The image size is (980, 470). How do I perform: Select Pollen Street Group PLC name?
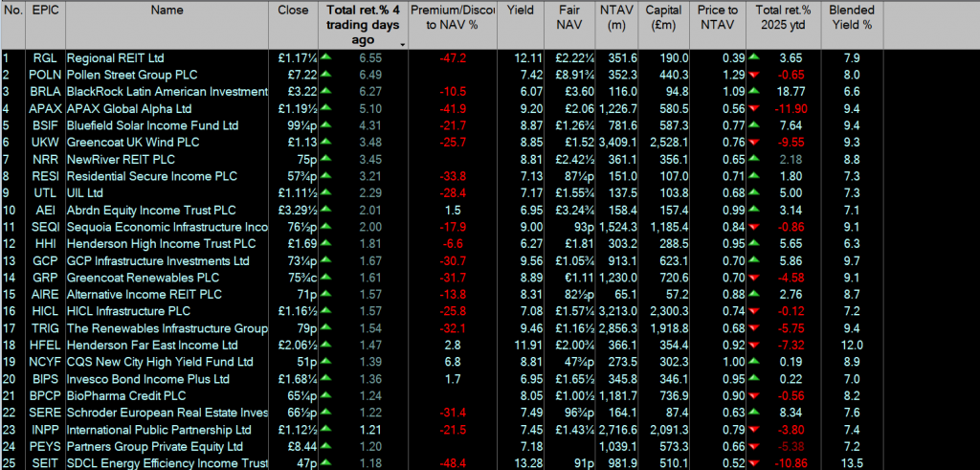pos(132,75)
